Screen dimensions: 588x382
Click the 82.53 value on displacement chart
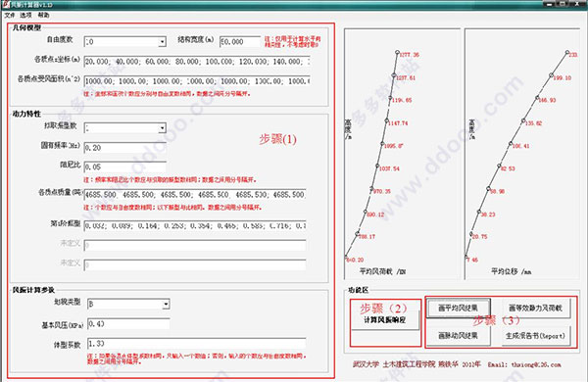508,168
